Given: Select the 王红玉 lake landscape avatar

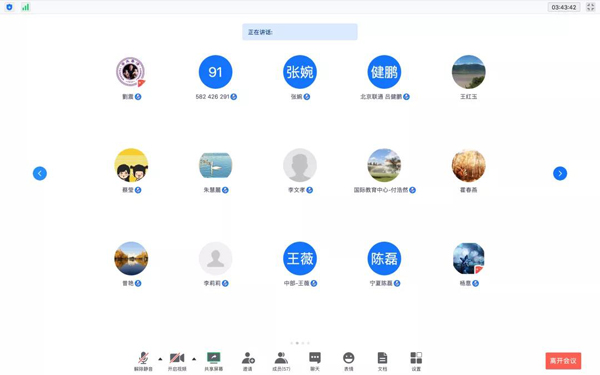Looking at the screenshot, I should (469, 72).
